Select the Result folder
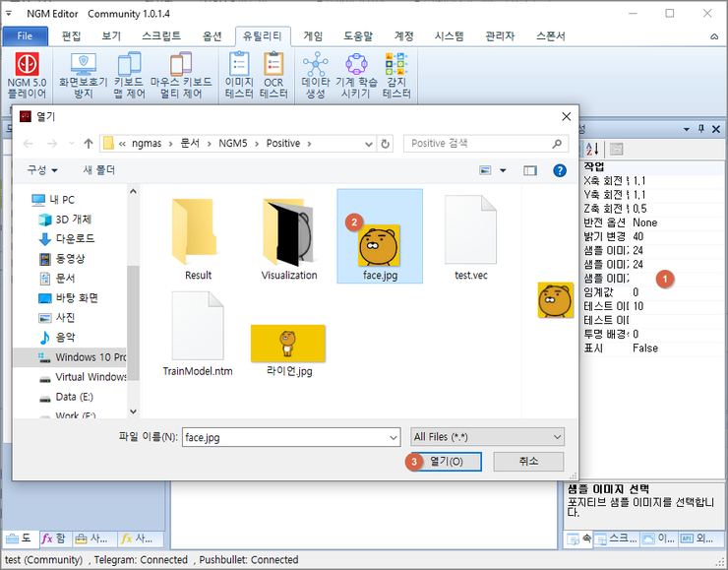The image size is (728, 570). [198, 238]
